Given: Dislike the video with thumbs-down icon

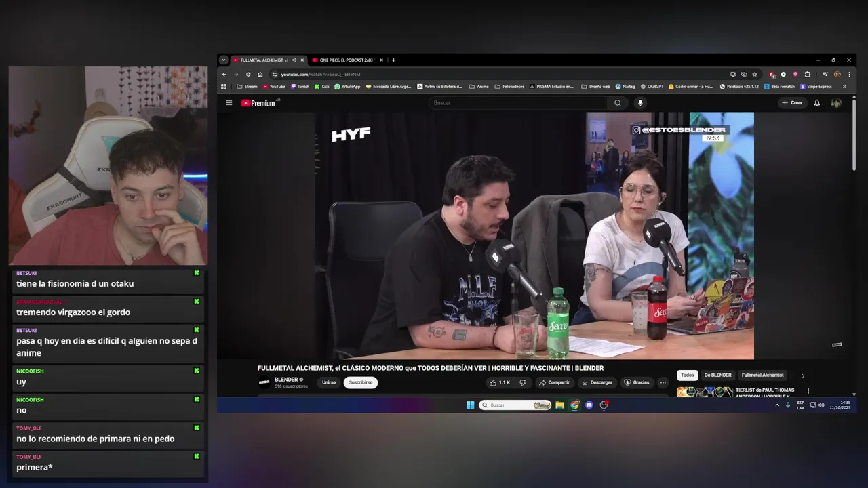Looking at the screenshot, I should tap(522, 382).
